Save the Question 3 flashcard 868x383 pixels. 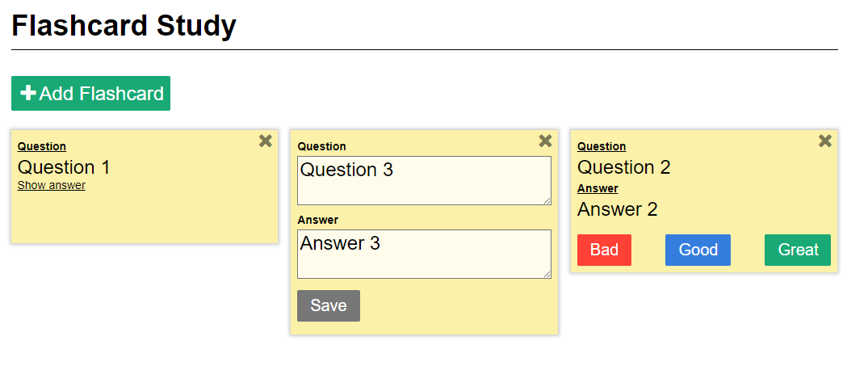[329, 305]
